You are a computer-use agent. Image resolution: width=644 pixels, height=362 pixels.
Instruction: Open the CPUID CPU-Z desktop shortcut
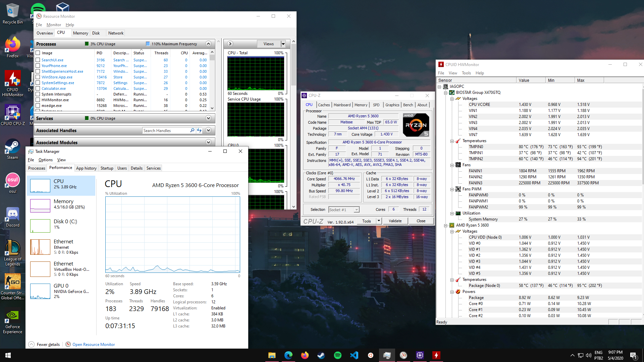point(12,115)
